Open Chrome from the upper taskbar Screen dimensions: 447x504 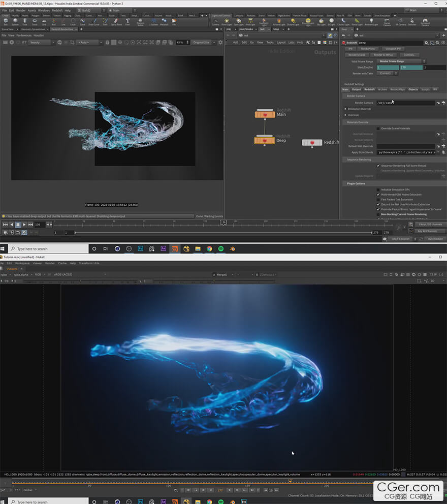209,248
